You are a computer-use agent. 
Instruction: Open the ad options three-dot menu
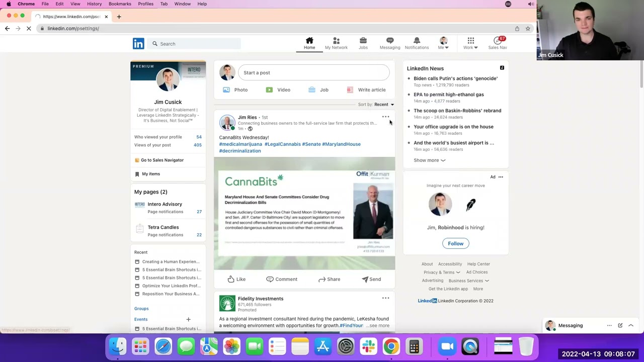point(501,177)
